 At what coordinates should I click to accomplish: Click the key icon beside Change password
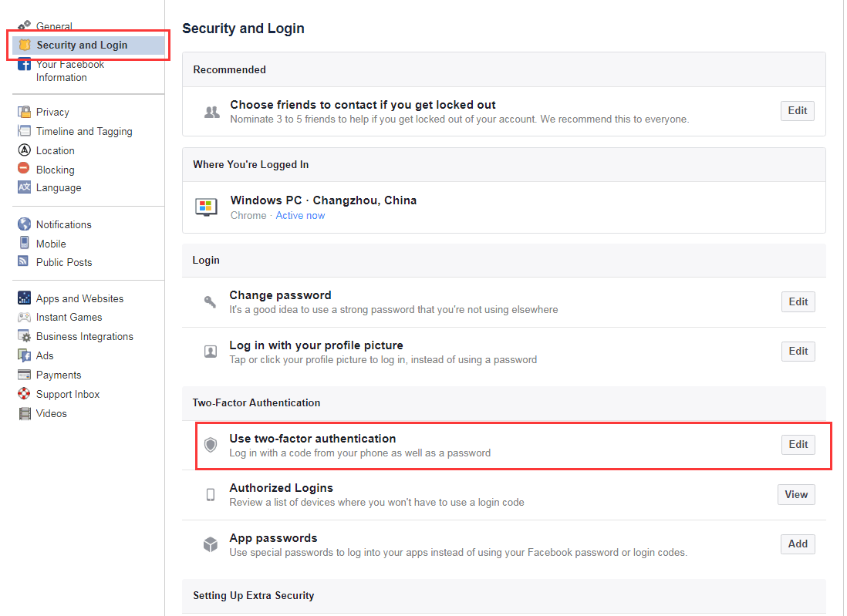[x=211, y=301]
